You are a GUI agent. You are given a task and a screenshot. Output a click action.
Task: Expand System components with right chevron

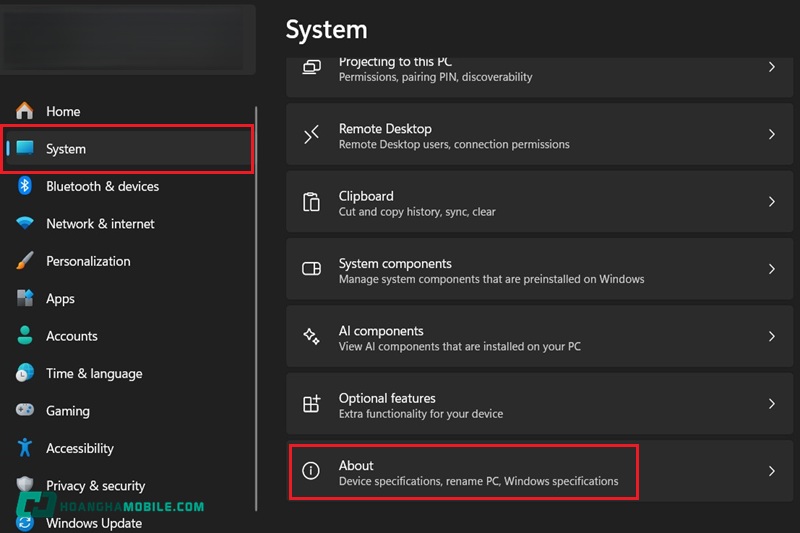771,269
